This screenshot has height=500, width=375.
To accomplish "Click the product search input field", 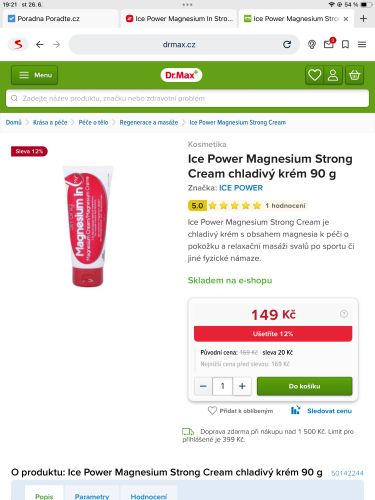I will 187,98.
